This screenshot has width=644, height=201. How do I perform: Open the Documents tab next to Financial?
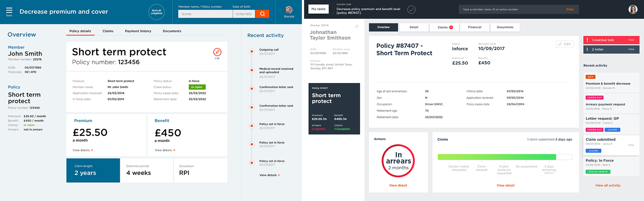click(505, 27)
